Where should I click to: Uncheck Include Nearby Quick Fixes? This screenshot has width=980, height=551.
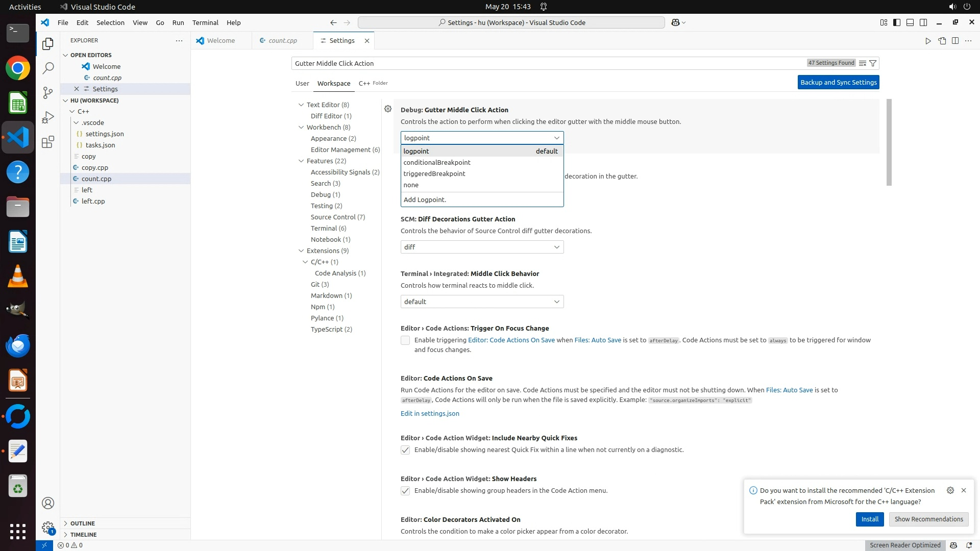pos(405,450)
